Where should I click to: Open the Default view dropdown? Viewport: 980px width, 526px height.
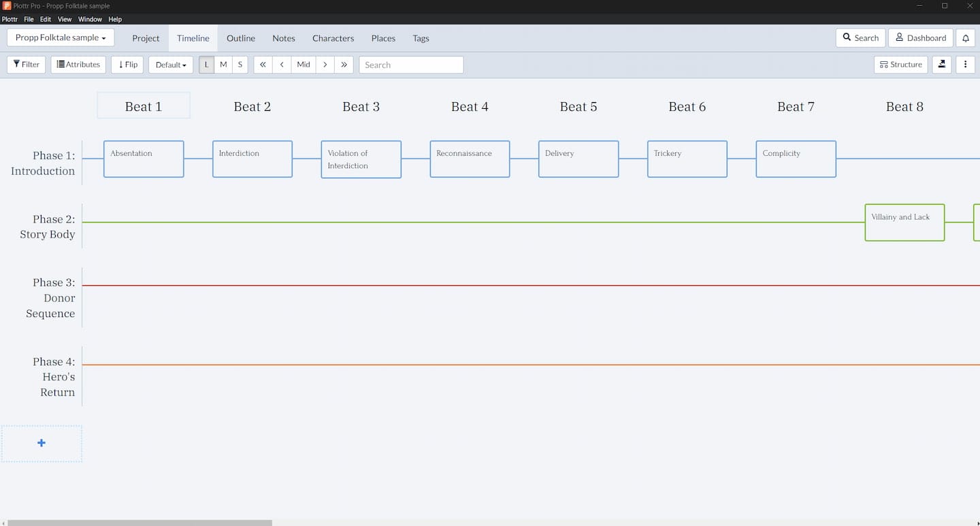point(170,64)
